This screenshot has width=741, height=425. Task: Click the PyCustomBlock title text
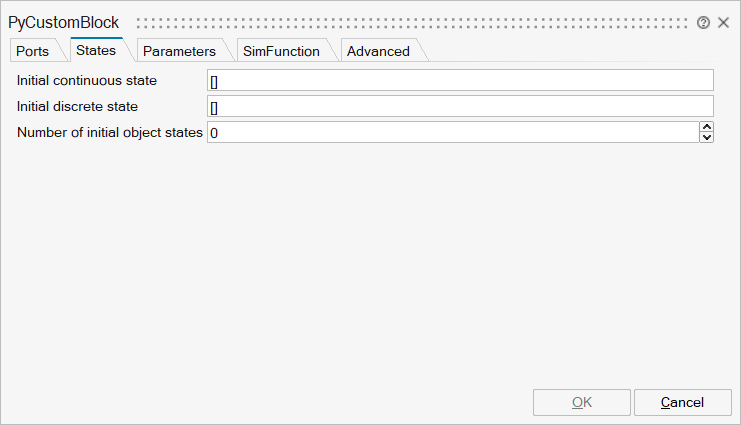pos(64,22)
